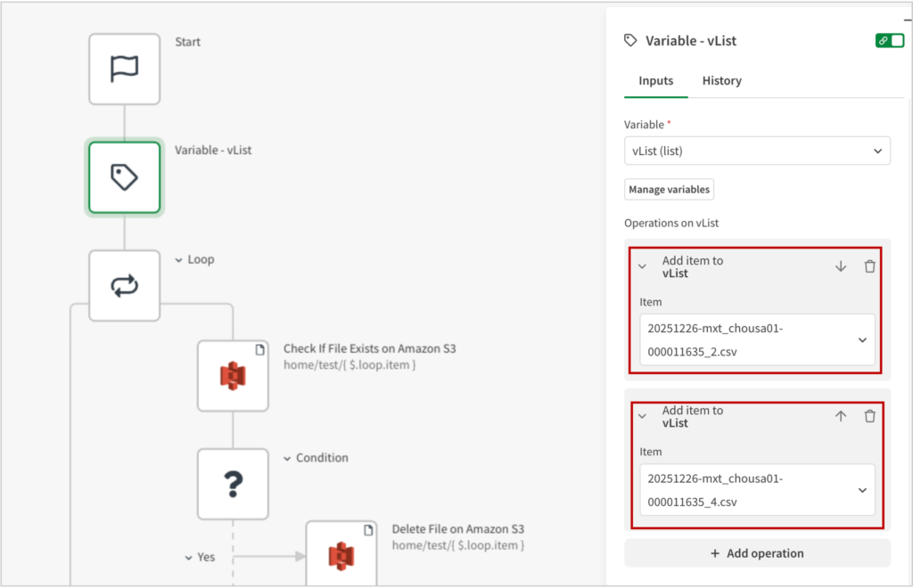Move second vList item up with arrow
The width and height of the screenshot is (913, 588).
pos(841,416)
